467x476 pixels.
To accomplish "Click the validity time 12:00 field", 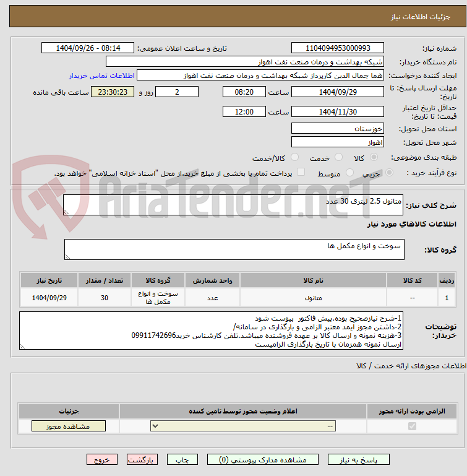I will point(244,111).
